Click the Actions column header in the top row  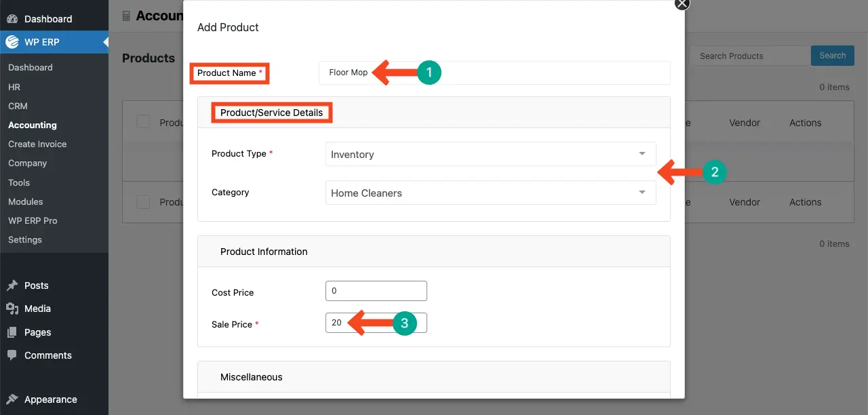(805, 123)
